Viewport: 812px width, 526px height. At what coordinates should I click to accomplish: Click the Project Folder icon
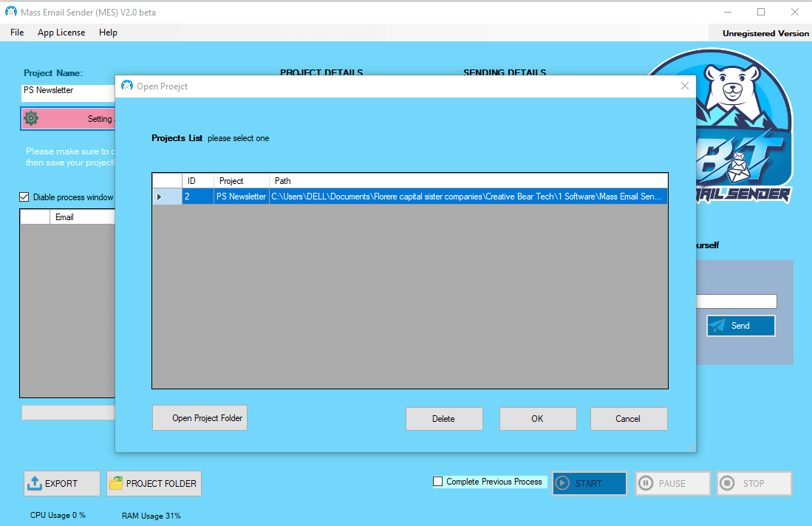point(116,483)
